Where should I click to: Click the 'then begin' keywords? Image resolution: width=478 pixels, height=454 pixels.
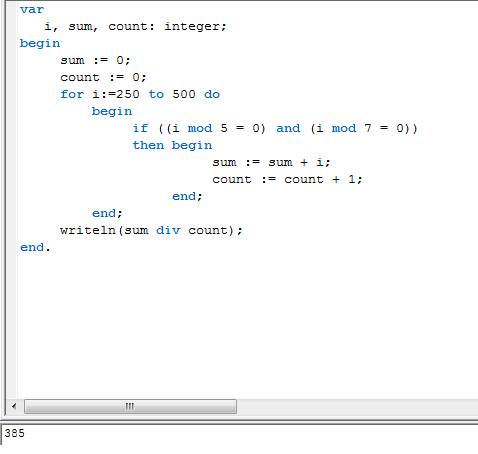pos(172,146)
